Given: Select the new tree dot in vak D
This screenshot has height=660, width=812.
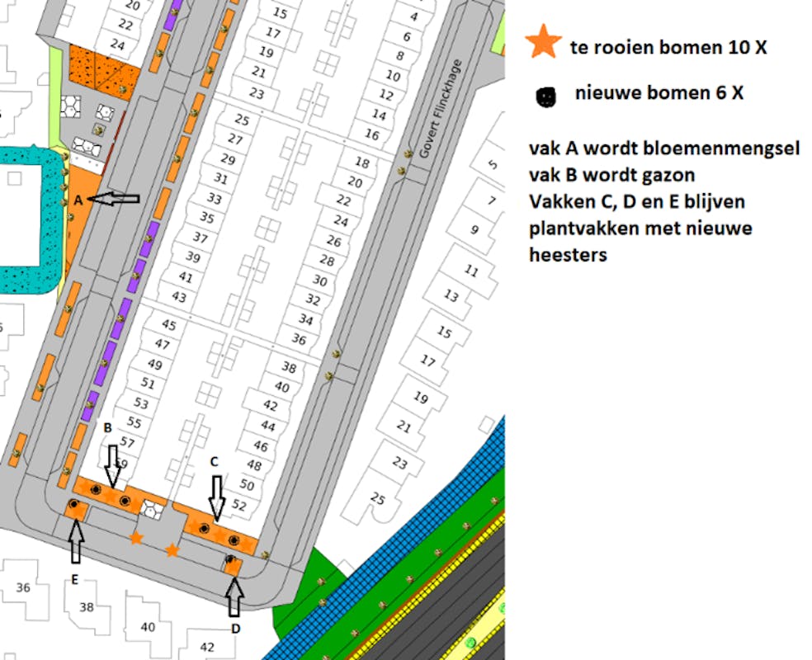Looking at the screenshot, I should [x=229, y=561].
